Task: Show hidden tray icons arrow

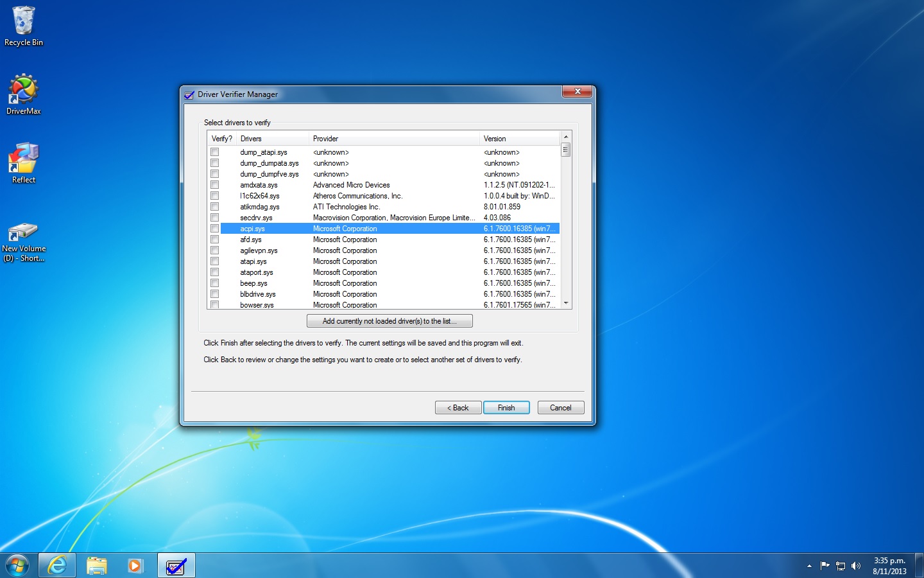Action: [809, 566]
